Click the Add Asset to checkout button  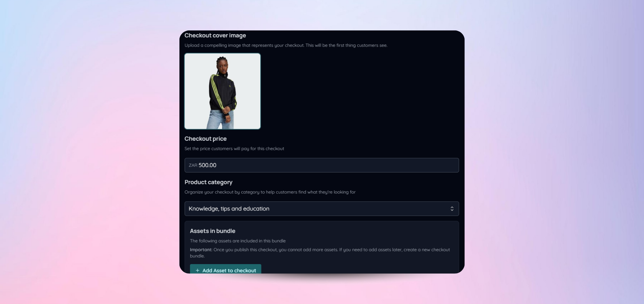(x=226, y=269)
